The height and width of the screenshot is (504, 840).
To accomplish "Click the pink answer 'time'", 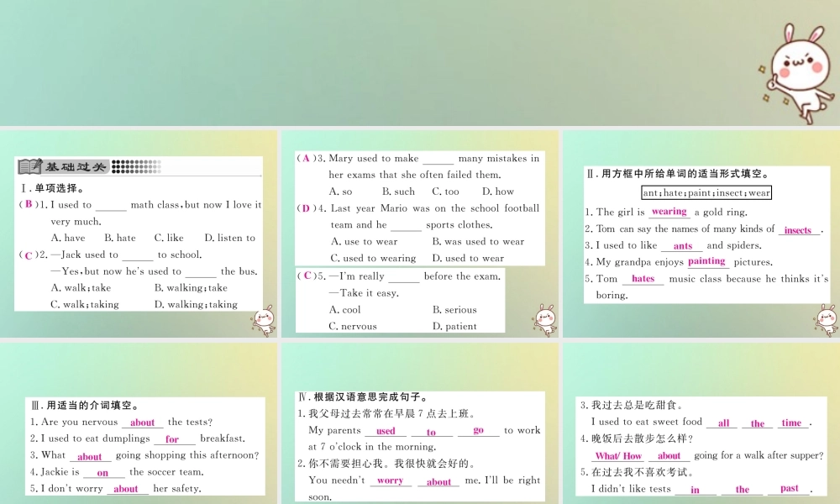I will 791,423.
